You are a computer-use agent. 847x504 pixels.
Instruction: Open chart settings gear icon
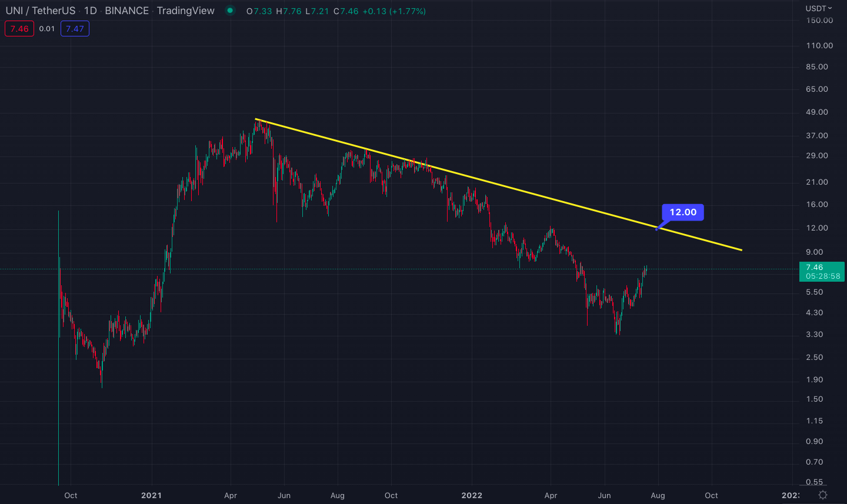[x=823, y=495]
